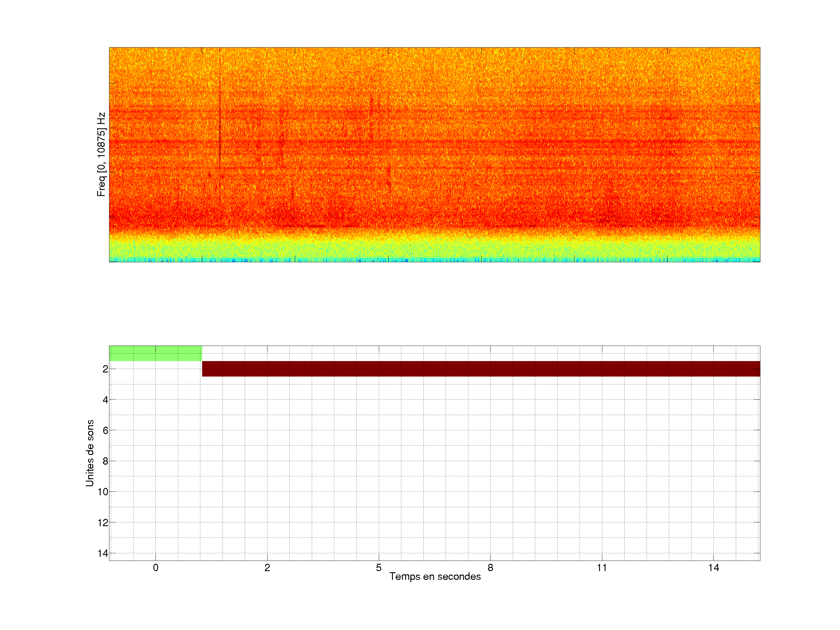Click y-axis tick label 4
840x630 pixels.
pos(105,400)
